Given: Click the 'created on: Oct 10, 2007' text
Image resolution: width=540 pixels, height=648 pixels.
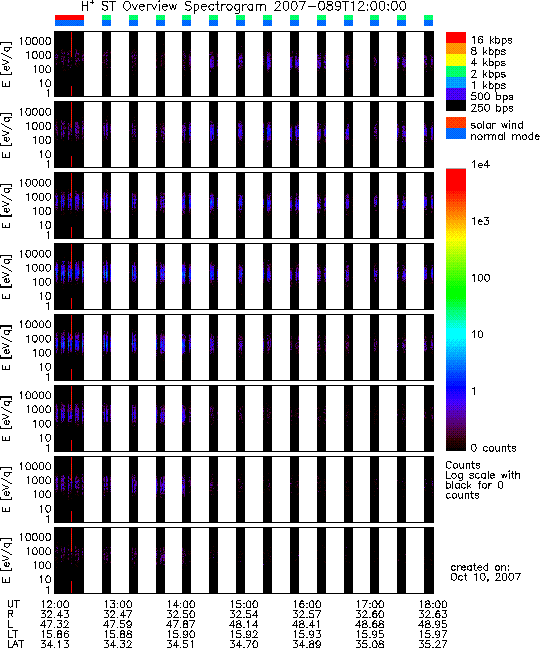Looking at the screenshot, I should pos(485,572).
